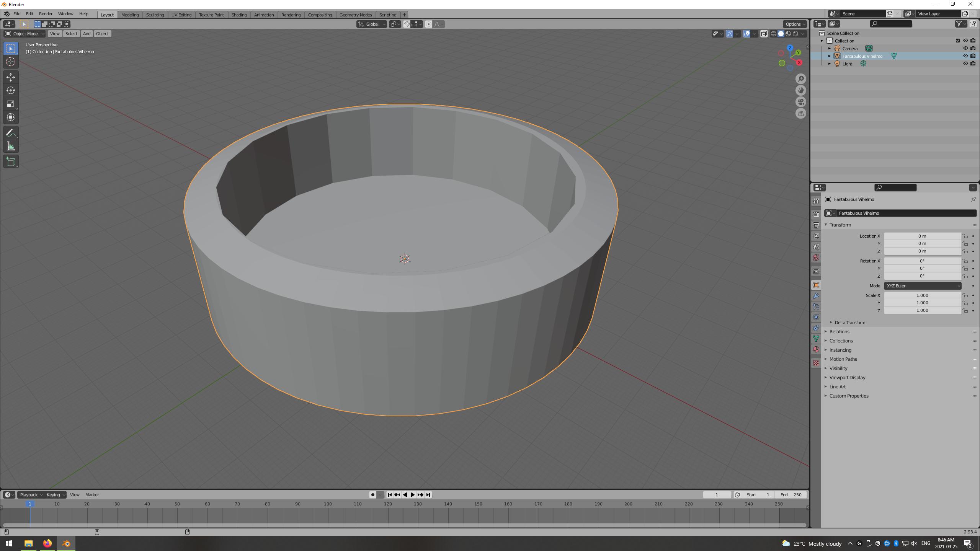The width and height of the screenshot is (980, 551).
Task: Open Firefox from the Windows taskbar
Action: pyautogui.click(x=47, y=543)
